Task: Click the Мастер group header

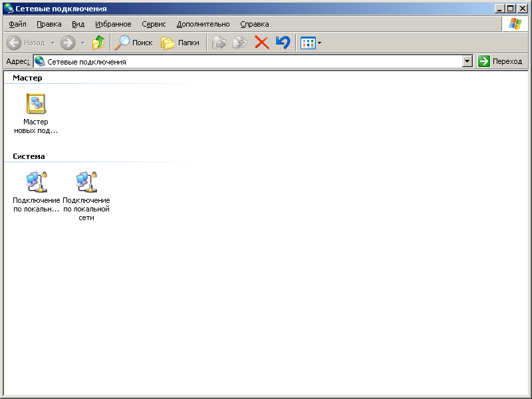Action: click(x=27, y=78)
